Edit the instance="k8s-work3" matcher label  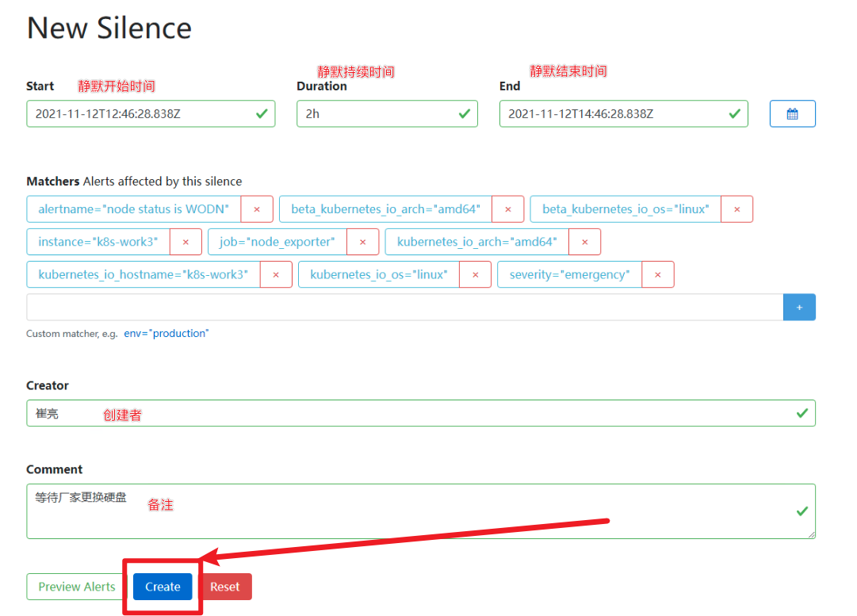tap(98, 242)
